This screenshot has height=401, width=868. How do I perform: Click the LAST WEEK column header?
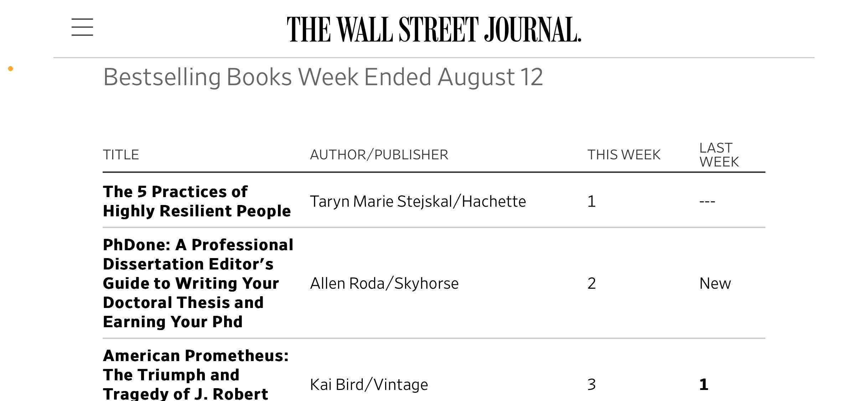click(x=719, y=155)
